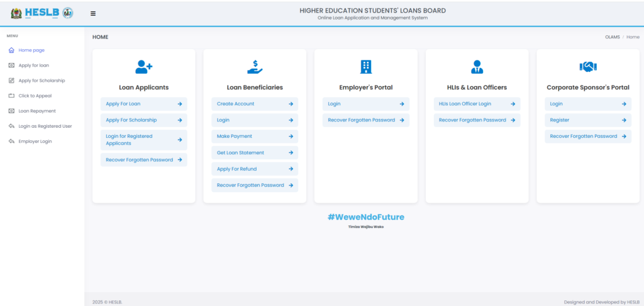This screenshot has height=306, width=644.
Task: Click the arrow on Get Loan Statement row
Action: point(291,152)
